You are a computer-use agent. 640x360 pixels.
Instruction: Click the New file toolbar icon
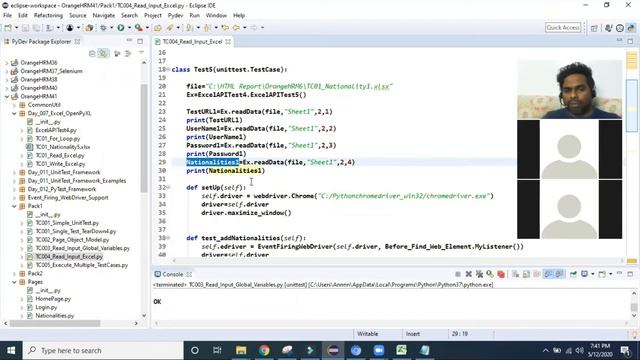8,28
